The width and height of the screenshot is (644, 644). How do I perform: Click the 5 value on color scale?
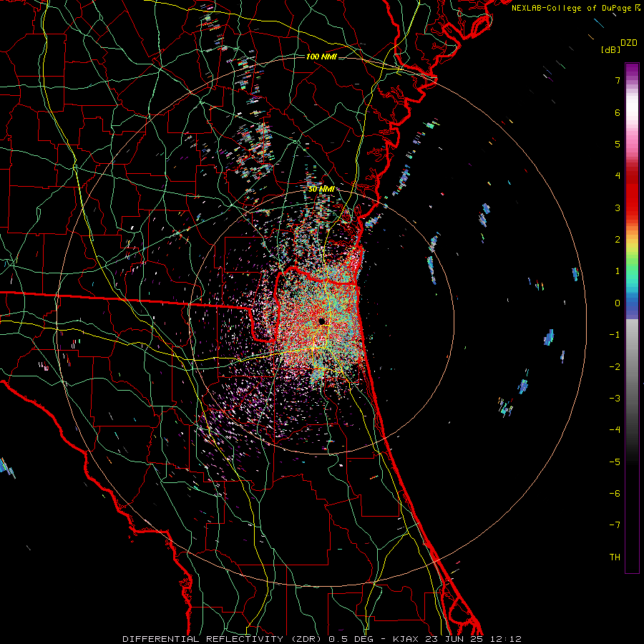(x=618, y=144)
